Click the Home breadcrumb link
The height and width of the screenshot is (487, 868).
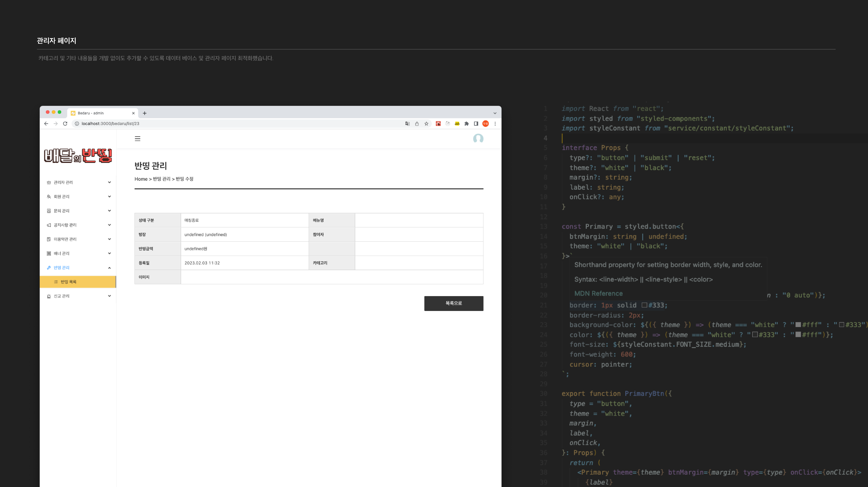point(141,179)
